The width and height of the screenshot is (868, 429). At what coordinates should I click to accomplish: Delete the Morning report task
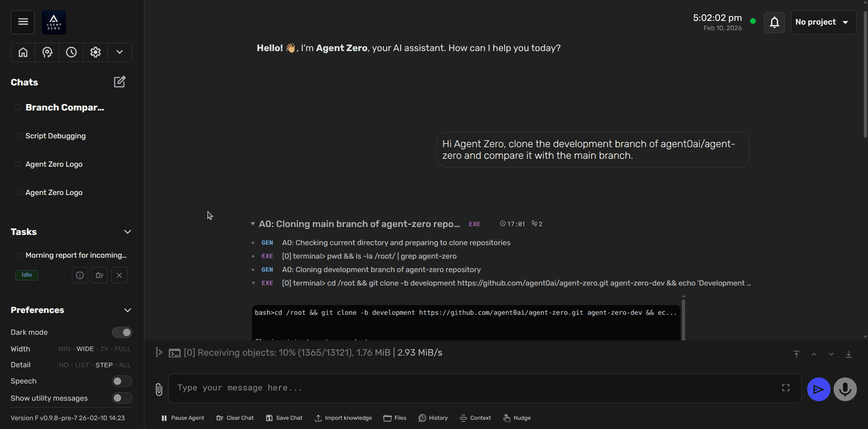coord(119,275)
